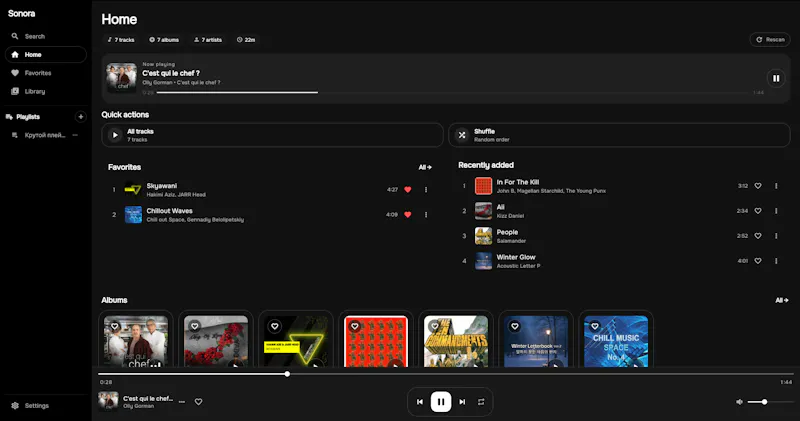Click the Rescan button

coord(770,39)
